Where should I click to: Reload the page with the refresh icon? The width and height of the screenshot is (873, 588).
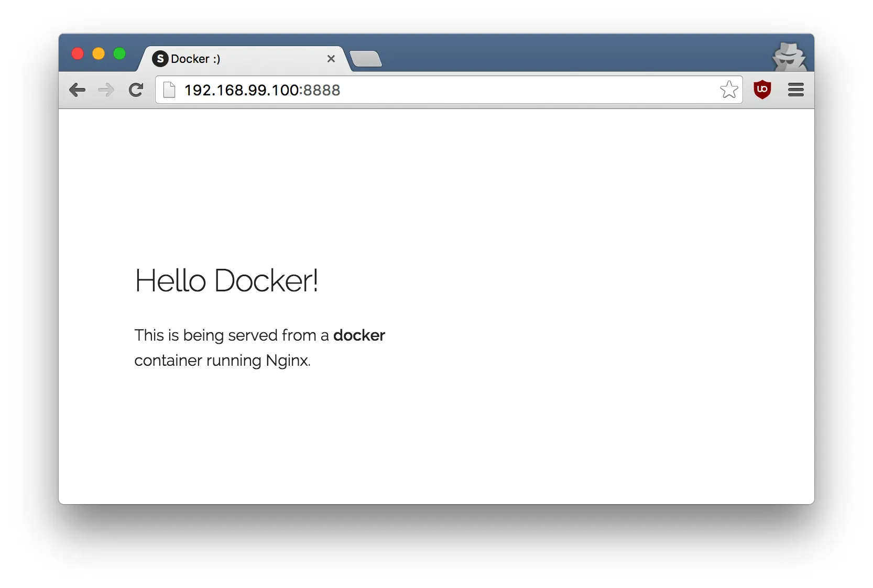(x=136, y=90)
